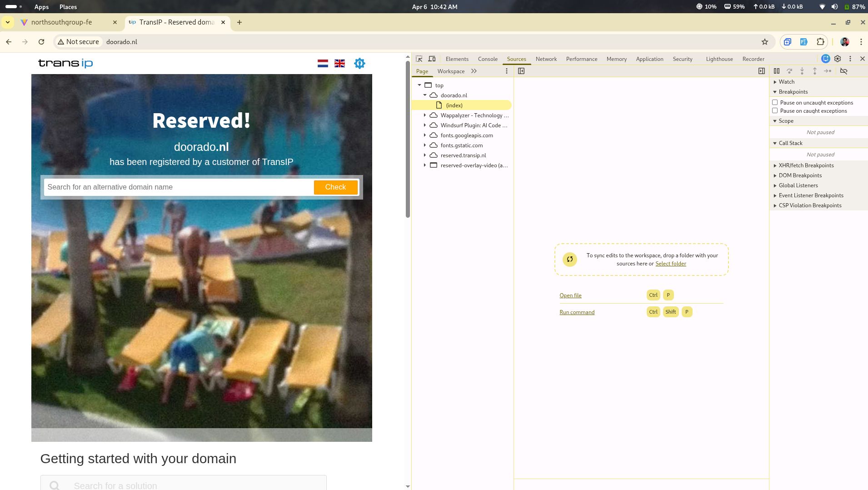
Task: Switch site language with Dutch flag
Action: tap(323, 63)
